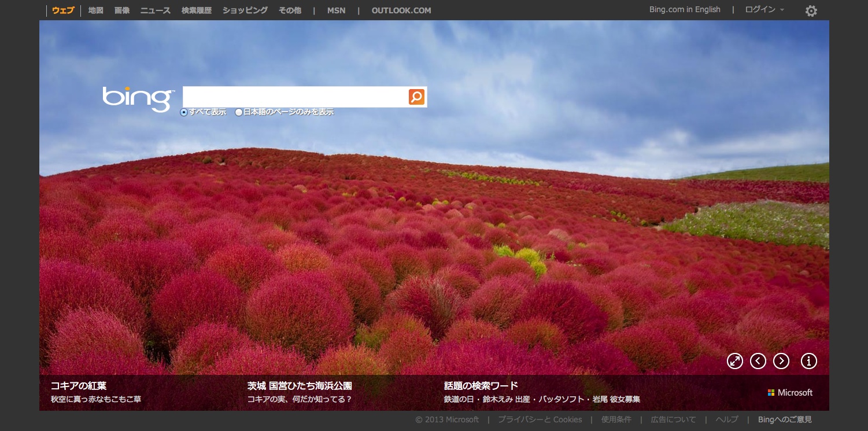The width and height of the screenshot is (868, 431).
Task: Click the Bing logo
Action: click(x=138, y=98)
